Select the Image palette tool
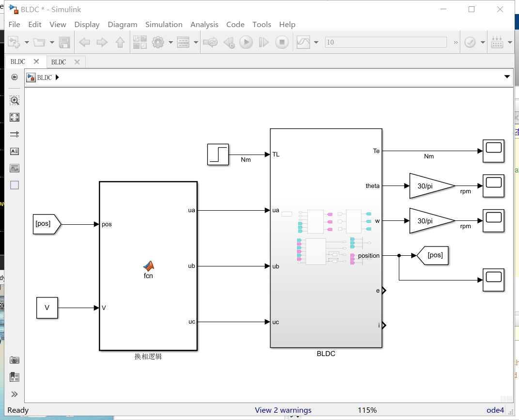 coord(14,168)
